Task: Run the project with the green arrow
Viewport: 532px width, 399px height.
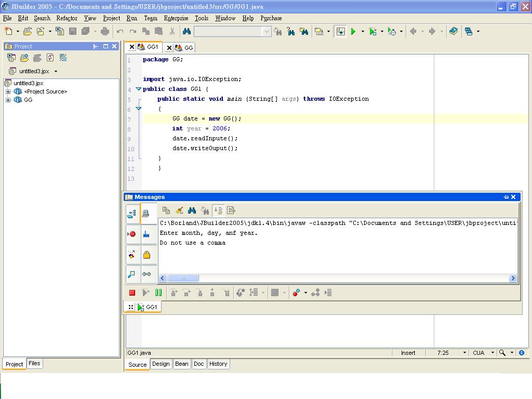Action: [353, 32]
